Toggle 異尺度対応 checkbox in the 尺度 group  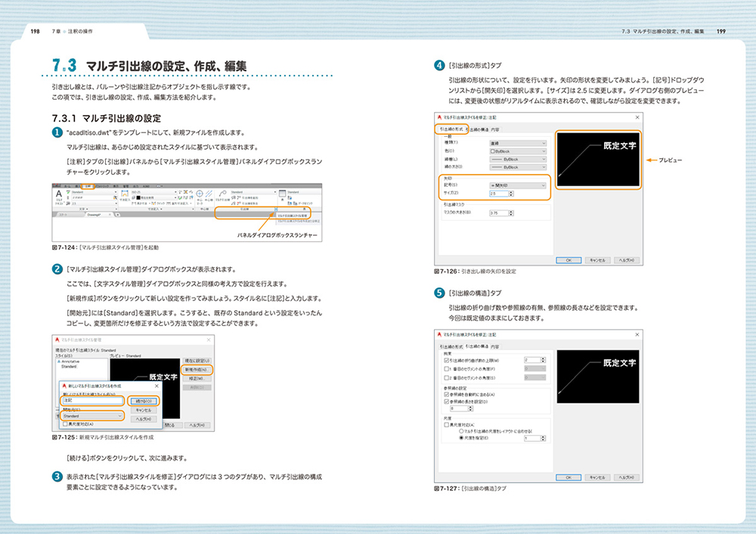447,424
